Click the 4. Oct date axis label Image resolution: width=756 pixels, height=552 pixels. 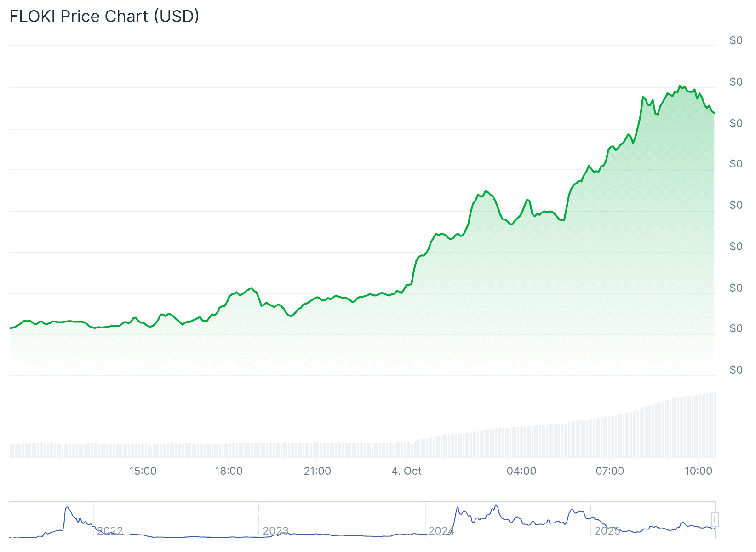tap(406, 471)
